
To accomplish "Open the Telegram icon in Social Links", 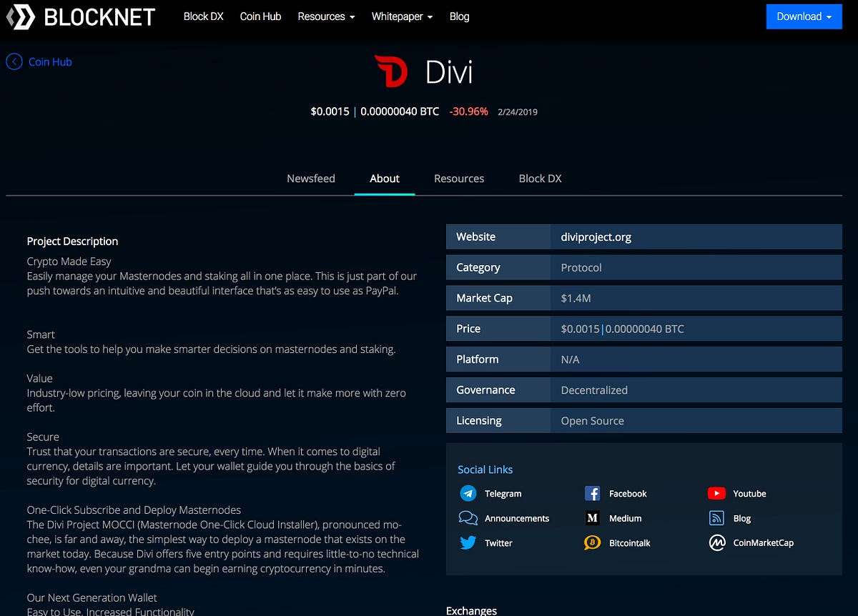I will click(x=468, y=494).
